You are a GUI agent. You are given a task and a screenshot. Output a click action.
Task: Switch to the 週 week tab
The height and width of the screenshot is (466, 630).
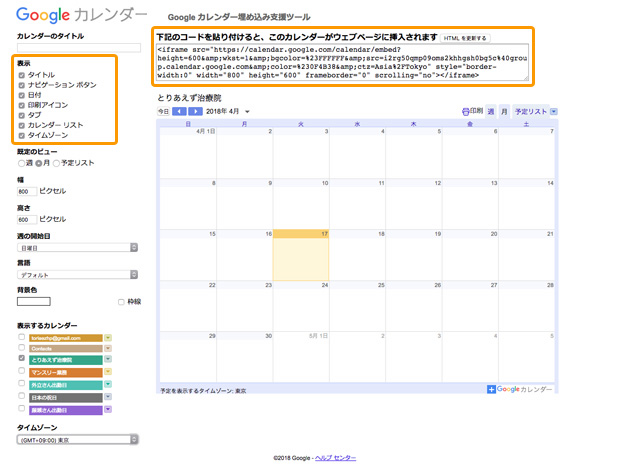pyautogui.click(x=491, y=112)
